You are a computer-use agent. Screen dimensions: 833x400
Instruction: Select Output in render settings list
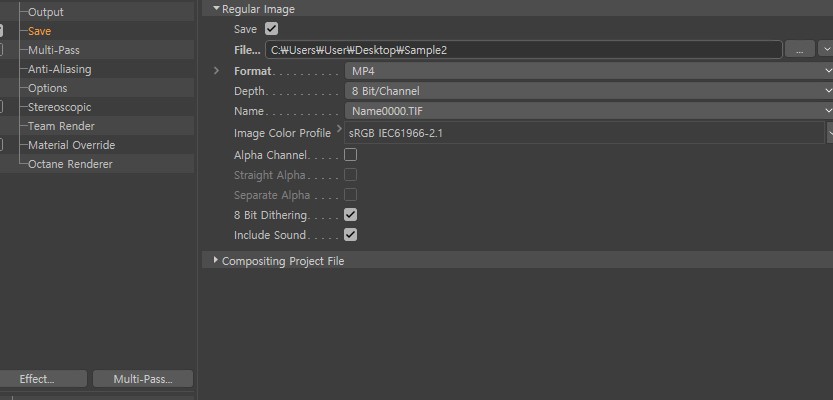pos(45,12)
